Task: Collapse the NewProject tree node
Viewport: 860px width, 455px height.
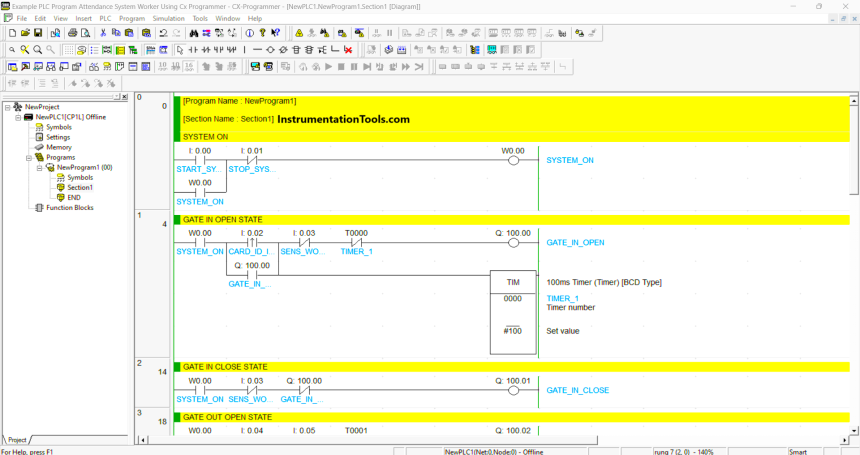Action: click(x=8, y=107)
